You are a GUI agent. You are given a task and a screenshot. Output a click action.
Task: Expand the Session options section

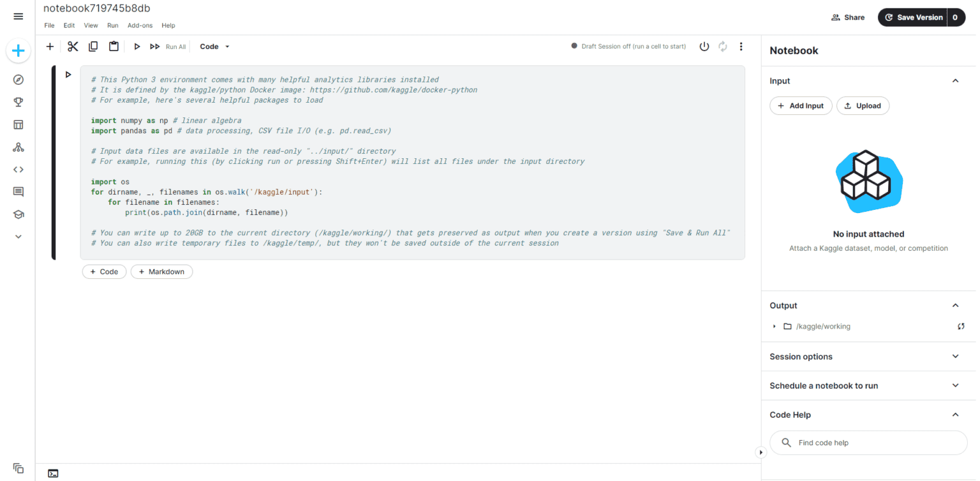(955, 356)
